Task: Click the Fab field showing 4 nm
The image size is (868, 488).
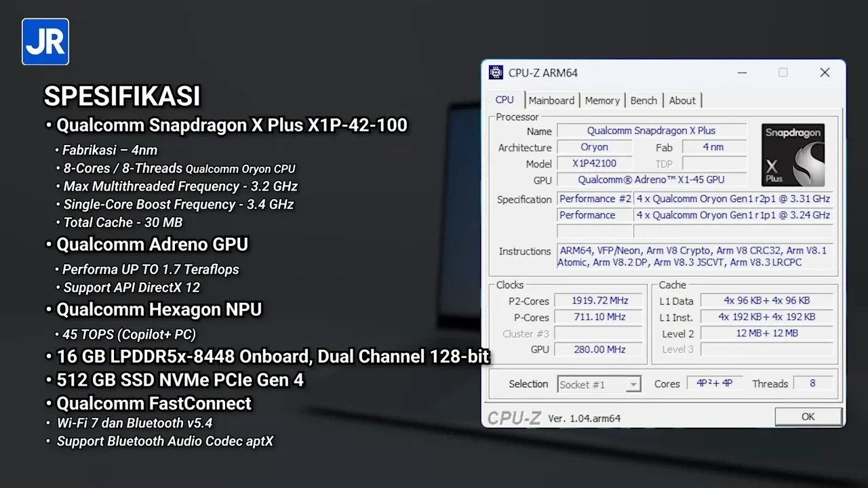Action: pyautogui.click(x=713, y=147)
